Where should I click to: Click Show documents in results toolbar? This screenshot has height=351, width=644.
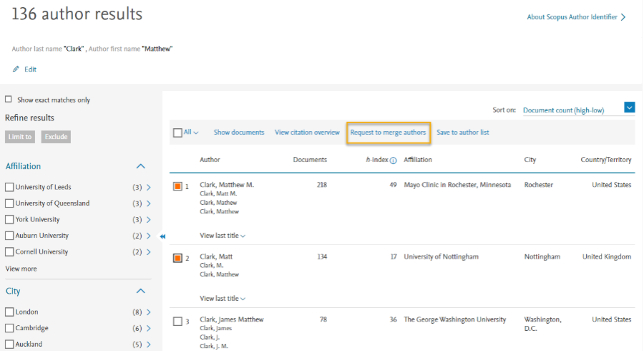pyautogui.click(x=238, y=133)
